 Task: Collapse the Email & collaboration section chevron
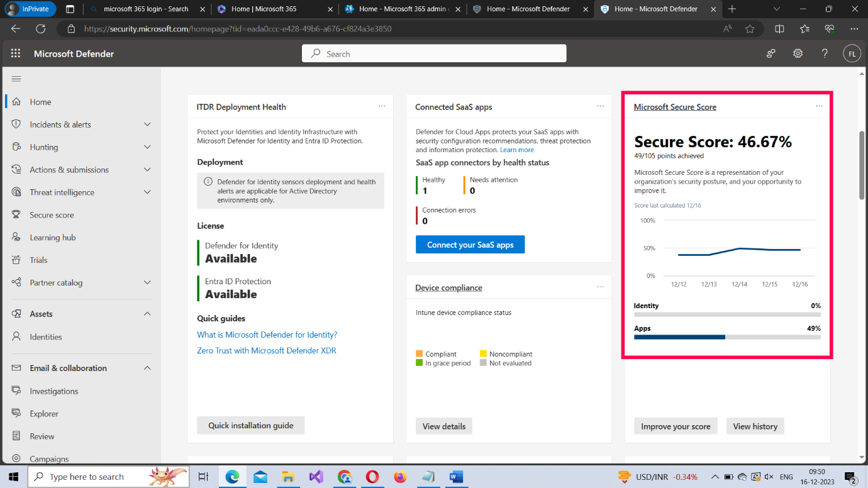[x=147, y=368]
